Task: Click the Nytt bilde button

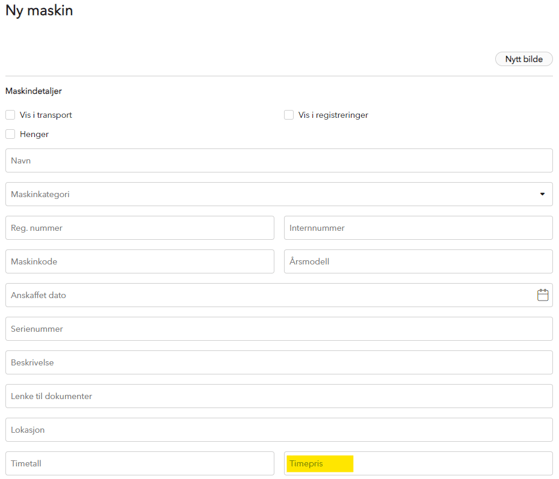Action: 524,59
